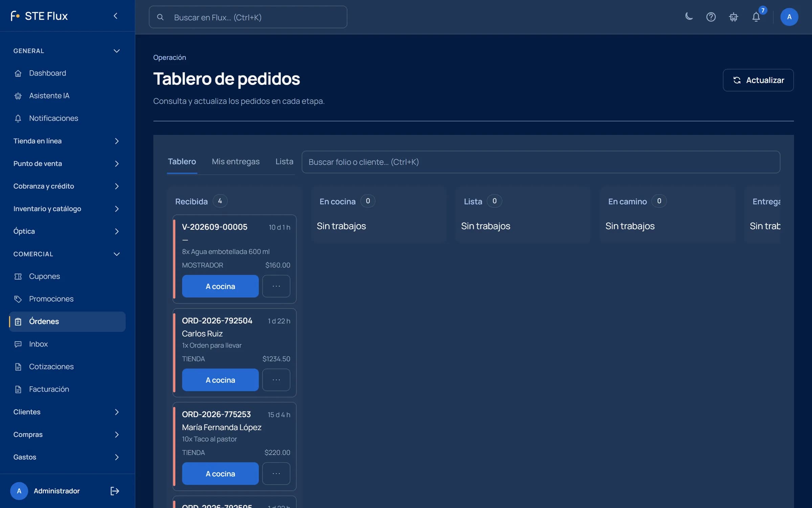Collapse the GENERAL section

67,51
